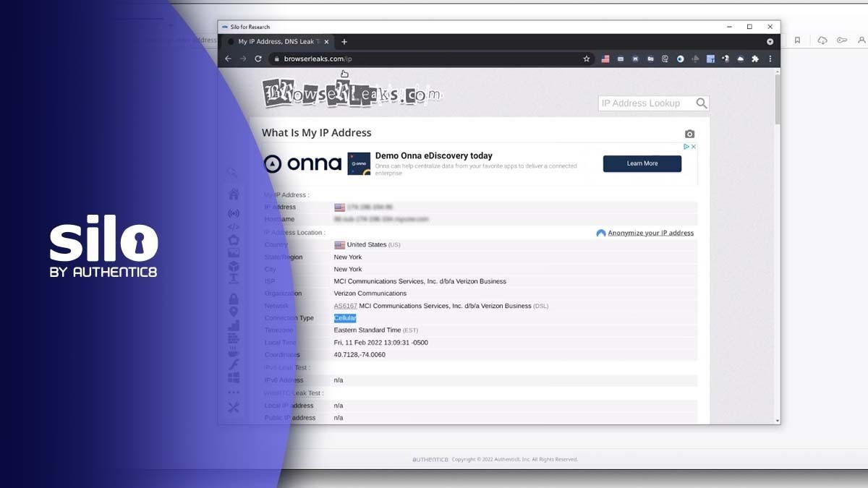Screen dimensions: 868x488
Task: Open the US flag extension icon
Action: (605, 59)
